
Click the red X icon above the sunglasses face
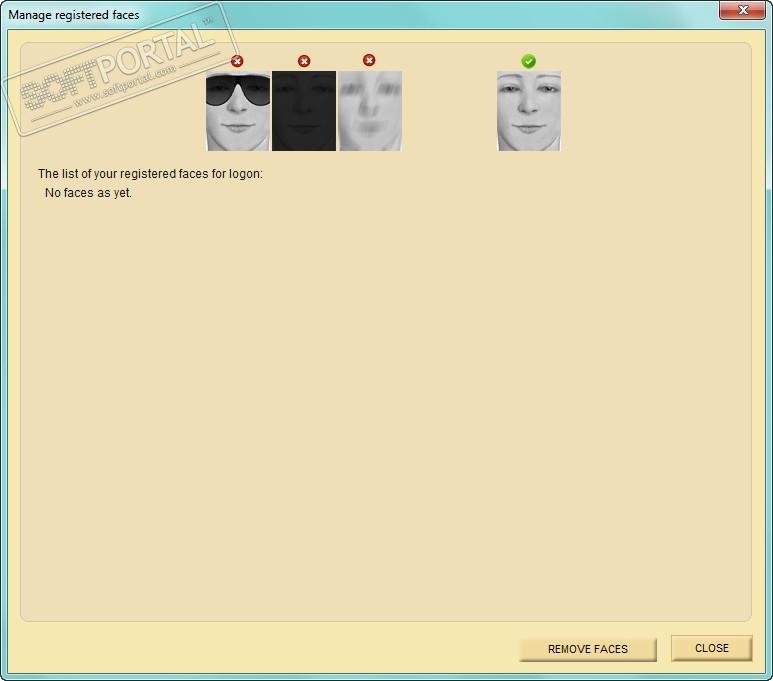[237, 61]
